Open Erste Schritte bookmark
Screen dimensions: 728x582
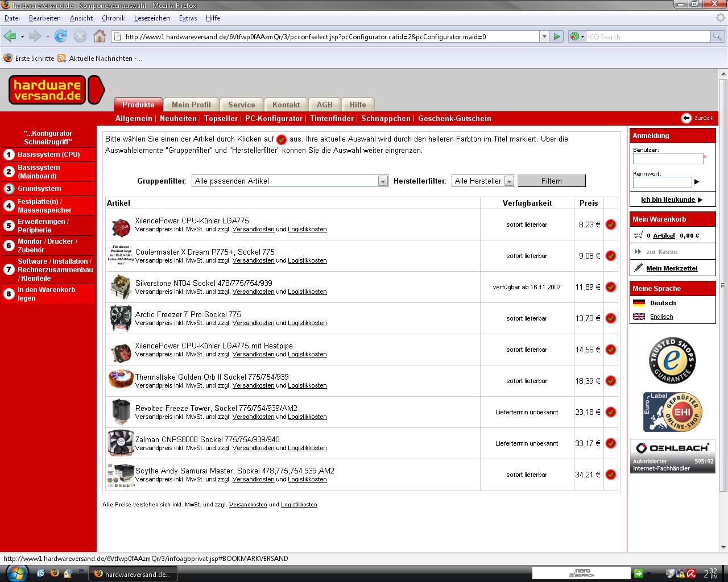coord(29,58)
